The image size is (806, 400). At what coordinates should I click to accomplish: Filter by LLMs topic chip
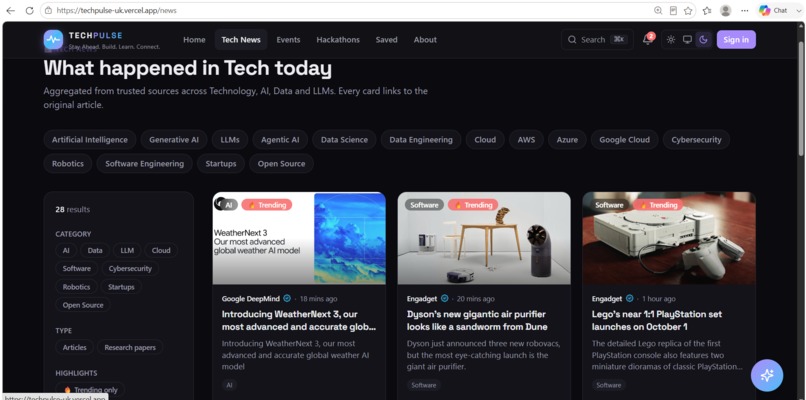coord(230,139)
